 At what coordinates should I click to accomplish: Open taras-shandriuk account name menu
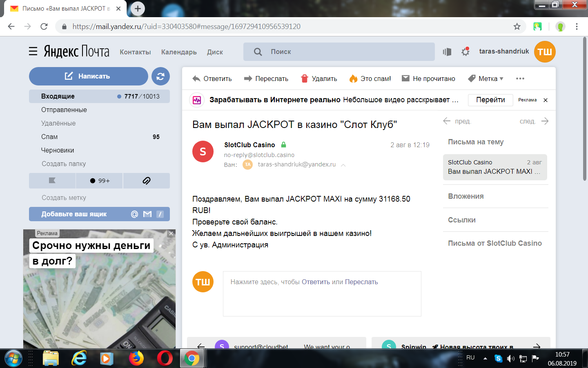tap(504, 51)
